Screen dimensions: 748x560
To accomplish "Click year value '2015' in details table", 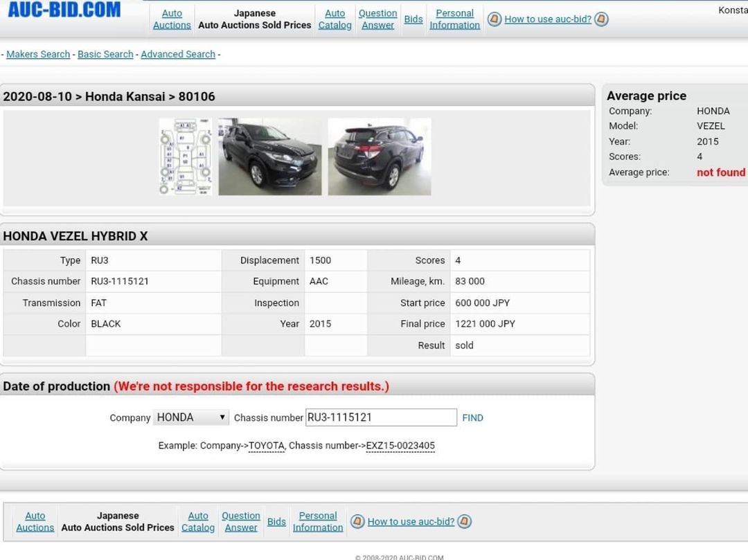I will click(320, 323).
